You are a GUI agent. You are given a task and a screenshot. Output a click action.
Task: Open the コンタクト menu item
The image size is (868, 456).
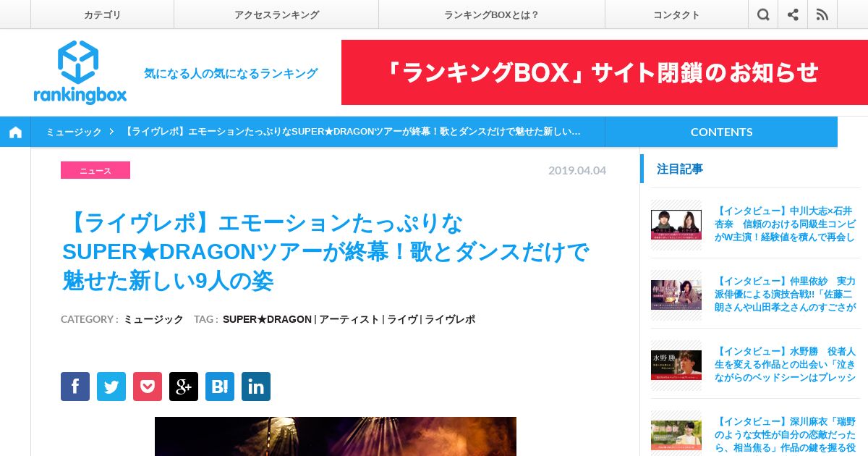[676, 14]
